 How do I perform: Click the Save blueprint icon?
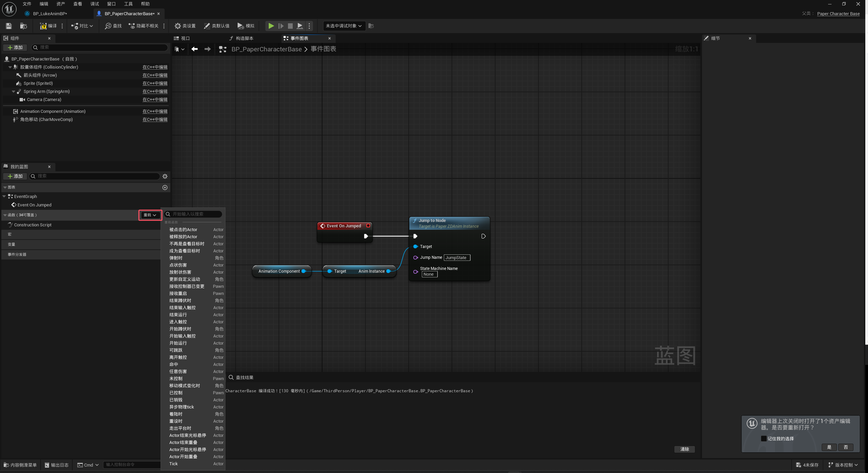(x=9, y=26)
